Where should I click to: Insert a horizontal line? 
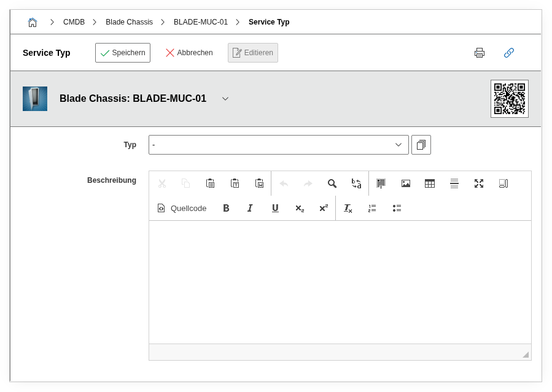tap(454, 183)
